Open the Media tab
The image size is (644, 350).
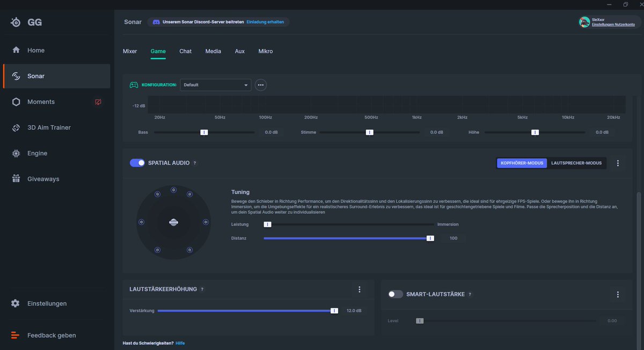(x=213, y=51)
